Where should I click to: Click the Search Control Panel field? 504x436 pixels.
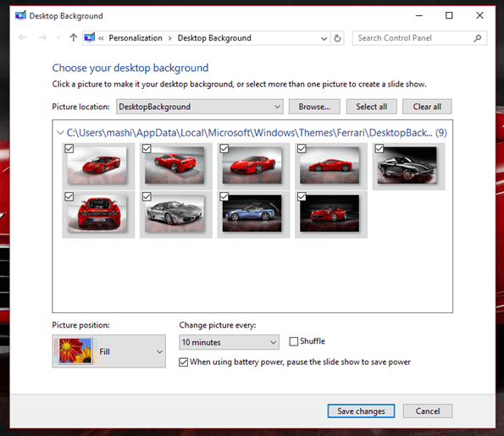click(x=419, y=38)
